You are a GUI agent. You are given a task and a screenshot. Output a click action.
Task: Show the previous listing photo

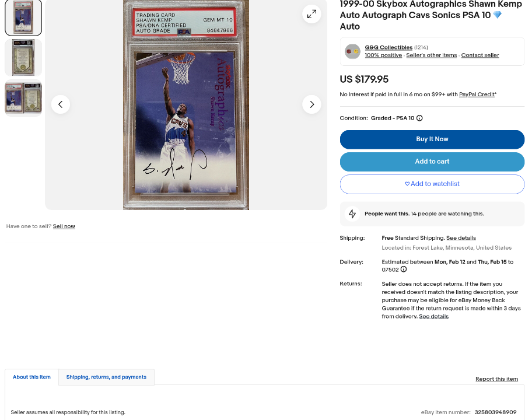[x=61, y=104]
